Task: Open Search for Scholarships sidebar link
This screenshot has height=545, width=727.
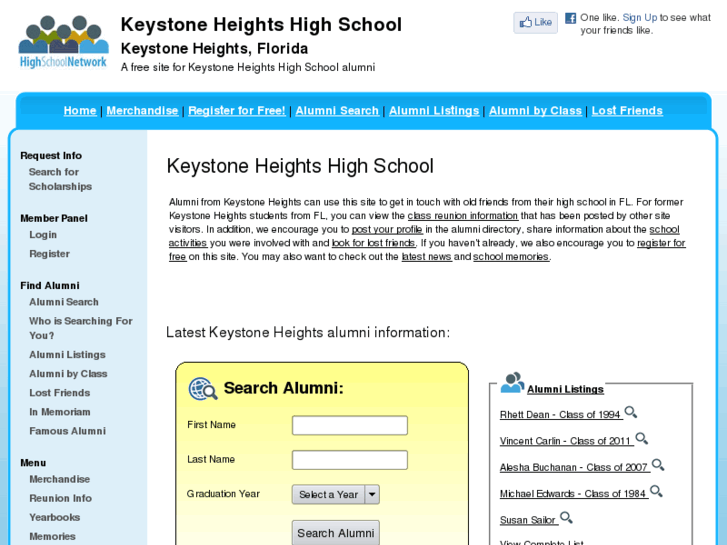Action: [60, 179]
